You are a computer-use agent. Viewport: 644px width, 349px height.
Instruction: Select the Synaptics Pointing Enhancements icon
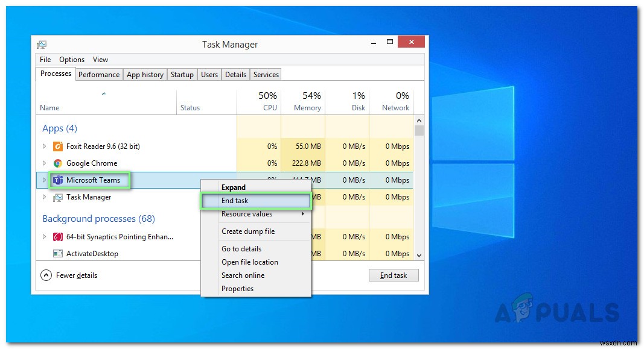coord(58,236)
